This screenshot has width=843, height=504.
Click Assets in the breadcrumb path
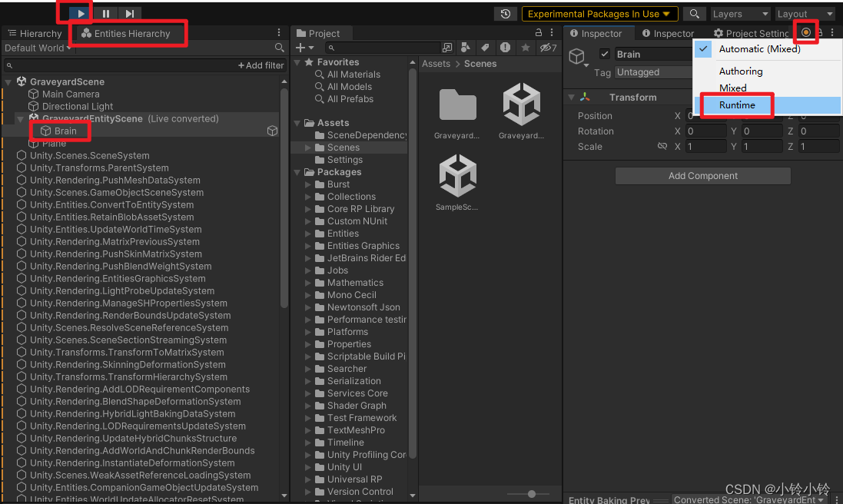tap(436, 64)
